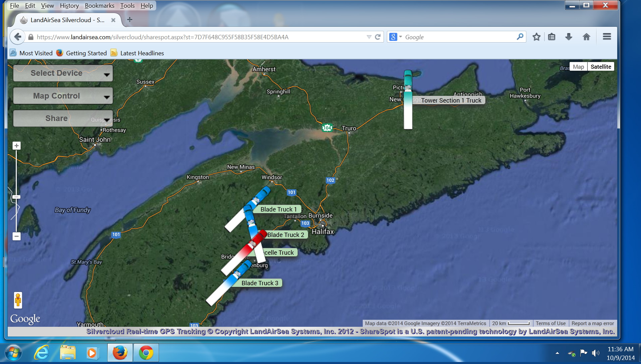The image size is (641, 364).
Task: Pick up the Street View pegman
Action: click(x=18, y=300)
